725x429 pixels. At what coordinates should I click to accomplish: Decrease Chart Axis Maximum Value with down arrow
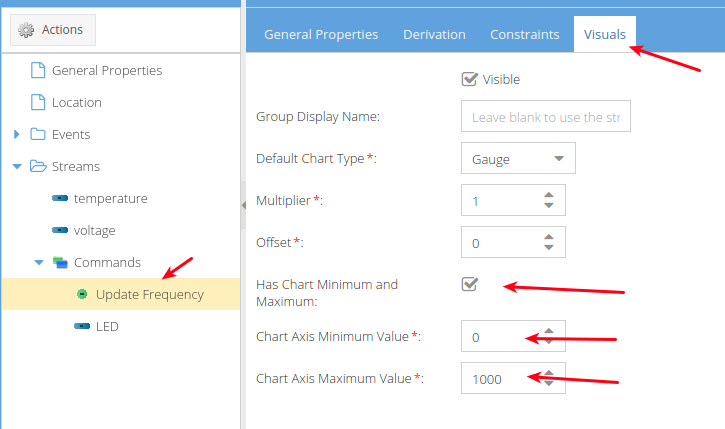click(548, 385)
